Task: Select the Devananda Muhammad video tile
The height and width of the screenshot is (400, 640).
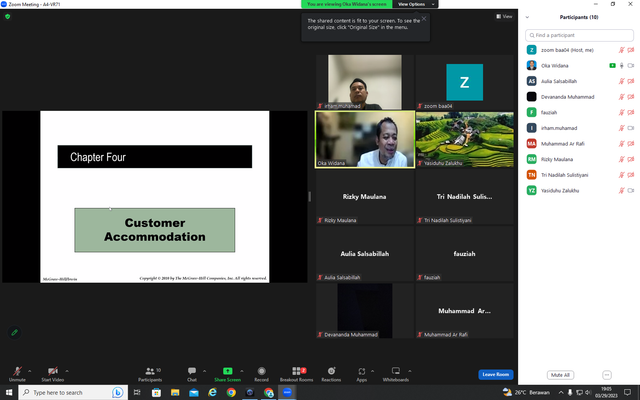Action: (x=365, y=311)
